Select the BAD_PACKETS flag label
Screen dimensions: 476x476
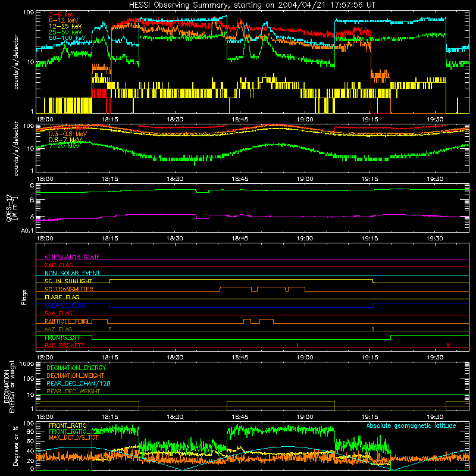click(x=65, y=346)
